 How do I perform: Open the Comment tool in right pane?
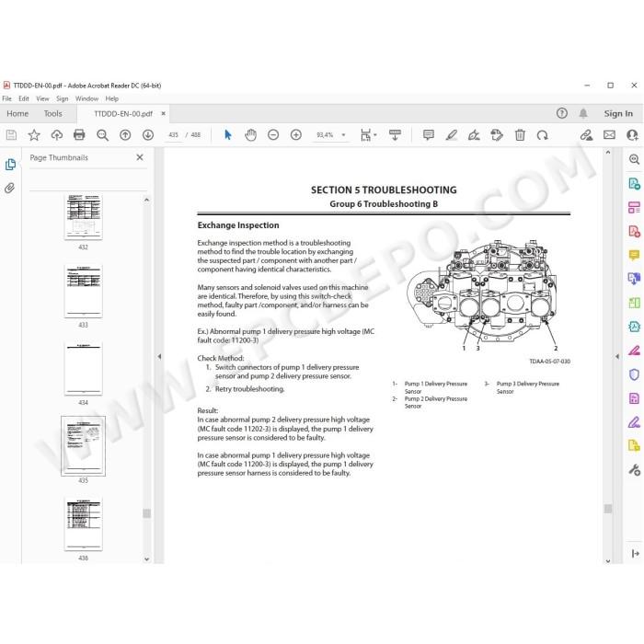click(x=634, y=255)
